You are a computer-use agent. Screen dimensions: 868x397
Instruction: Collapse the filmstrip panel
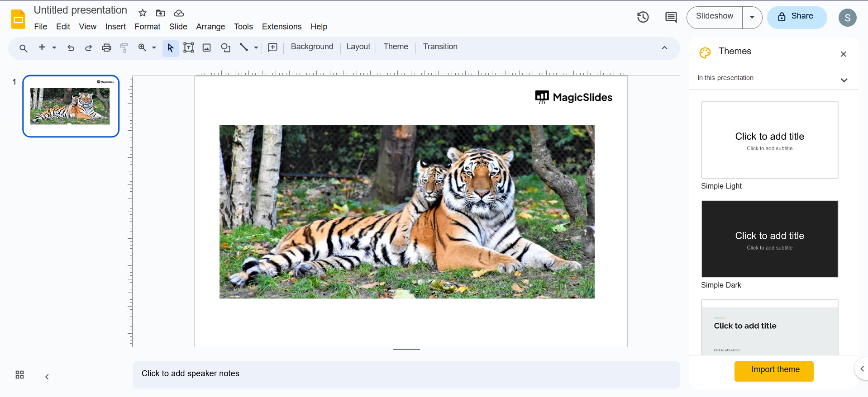click(x=47, y=377)
